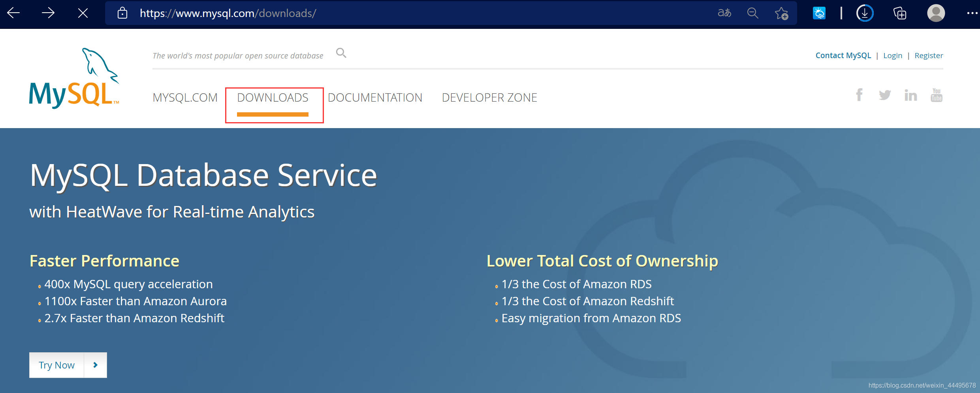
Task: Click 'with HeatWave for Real-time Analytics' subtitle
Action: 172,212
